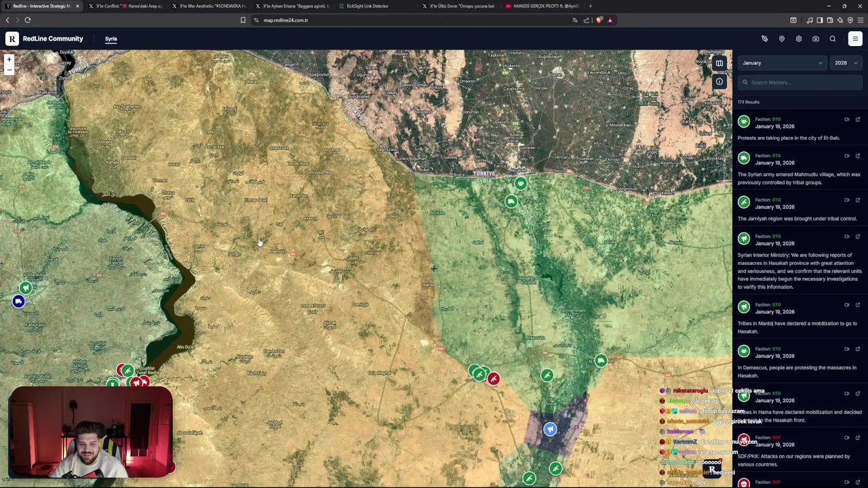The height and width of the screenshot is (488, 868).
Task: Open video icon on Jarniyah region entry
Action: 846,200
